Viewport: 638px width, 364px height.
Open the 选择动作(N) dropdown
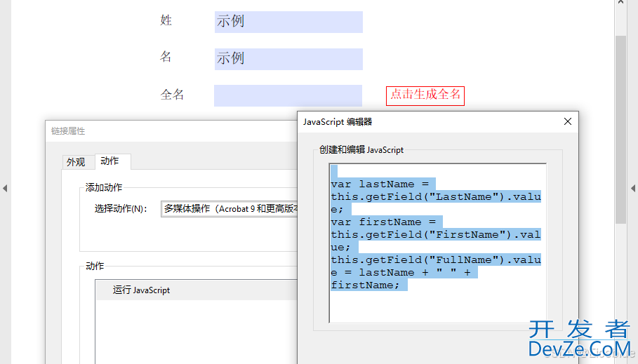230,208
